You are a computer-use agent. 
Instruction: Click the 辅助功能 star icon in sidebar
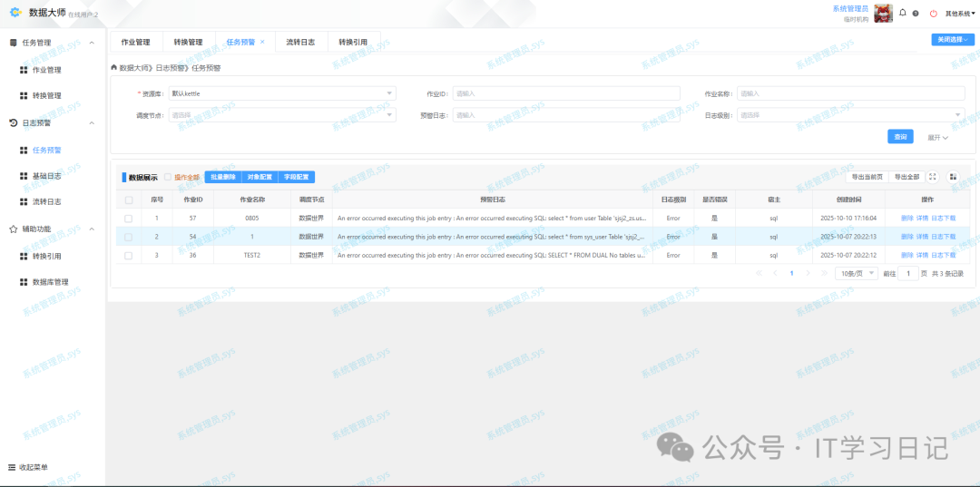pyautogui.click(x=13, y=229)
